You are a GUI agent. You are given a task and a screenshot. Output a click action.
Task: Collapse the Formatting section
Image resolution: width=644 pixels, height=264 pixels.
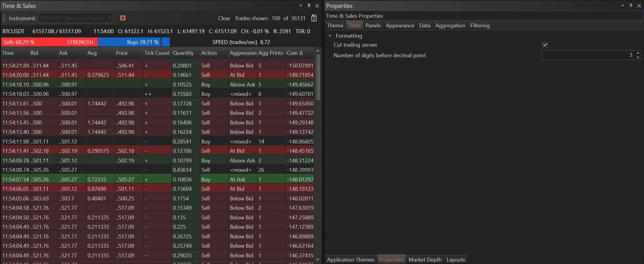click(330, 36)
